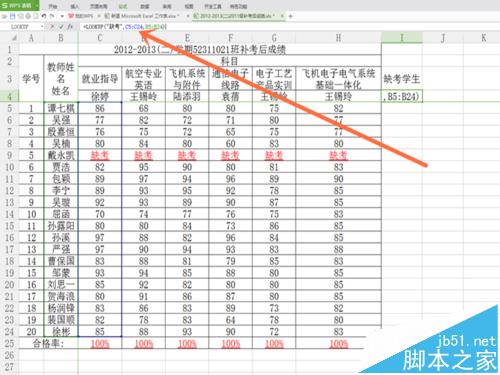Click the 100% pass rate in column H

(x=338, y=343)
